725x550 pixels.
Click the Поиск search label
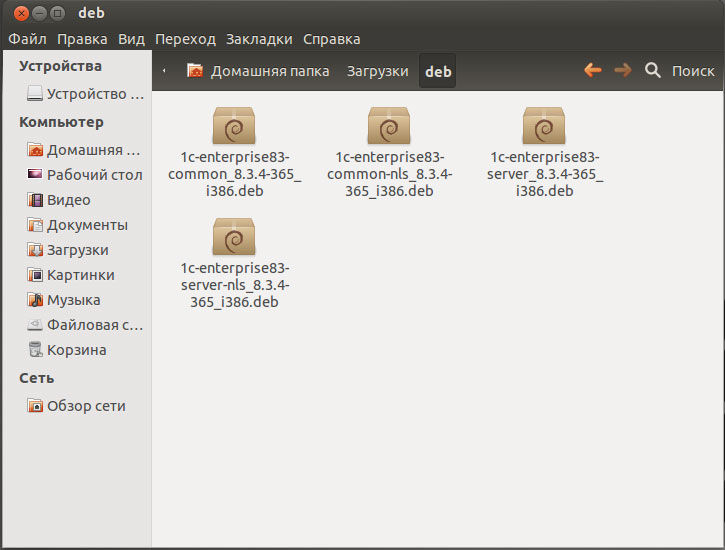693,71
